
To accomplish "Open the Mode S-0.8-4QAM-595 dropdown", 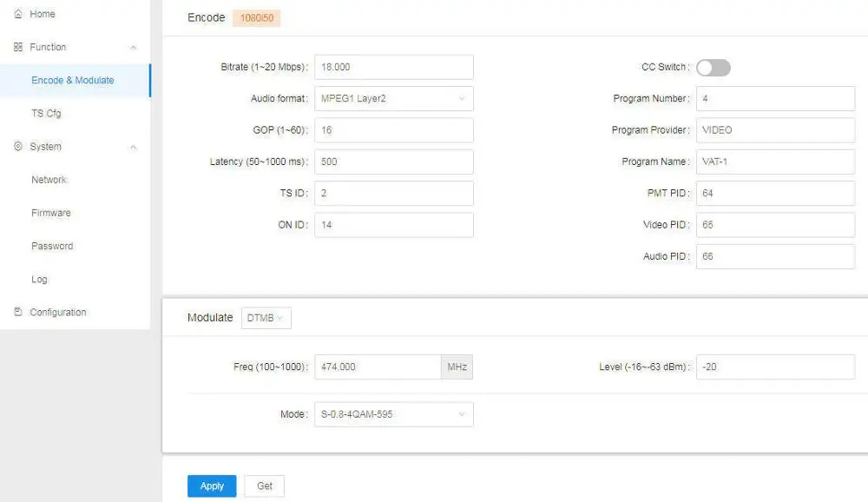I will pos(393,414).
